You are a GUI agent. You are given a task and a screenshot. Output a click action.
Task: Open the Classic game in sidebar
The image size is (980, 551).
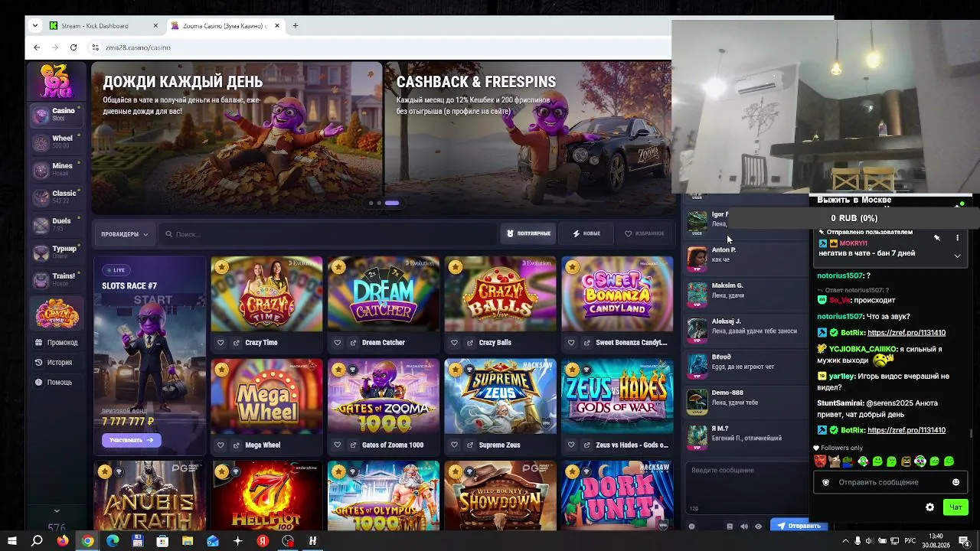pyautogui.click(x=57, y=197)
